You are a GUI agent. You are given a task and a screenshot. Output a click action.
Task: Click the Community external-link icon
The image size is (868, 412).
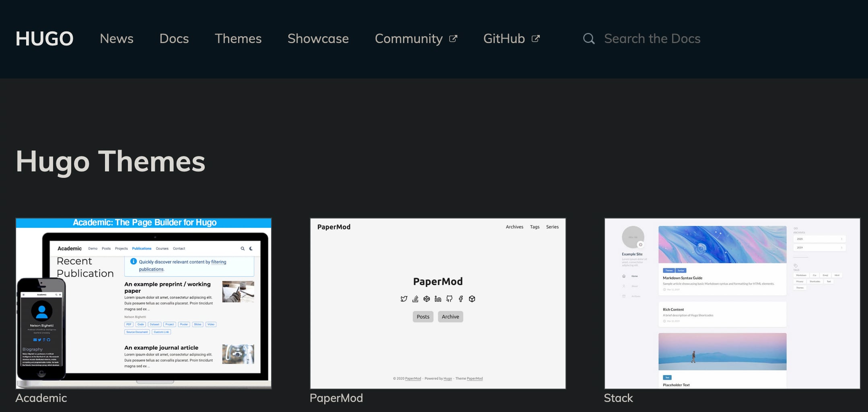(453, 39)
